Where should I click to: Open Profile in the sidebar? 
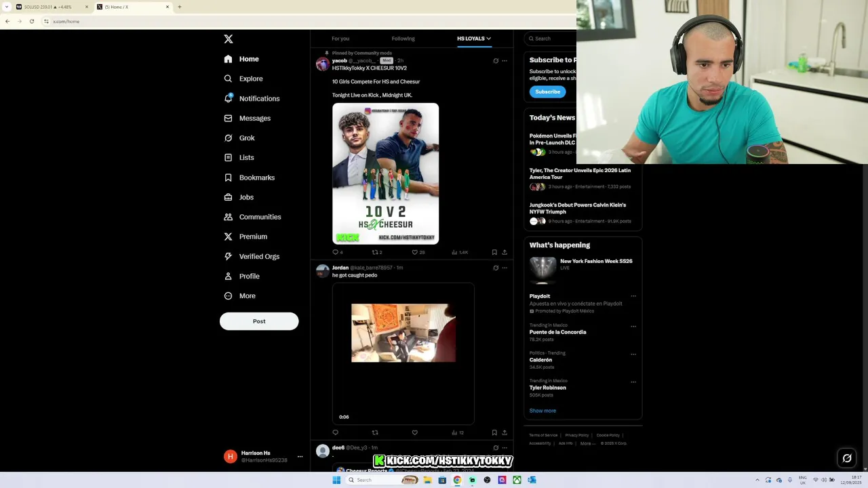[241, 276]
